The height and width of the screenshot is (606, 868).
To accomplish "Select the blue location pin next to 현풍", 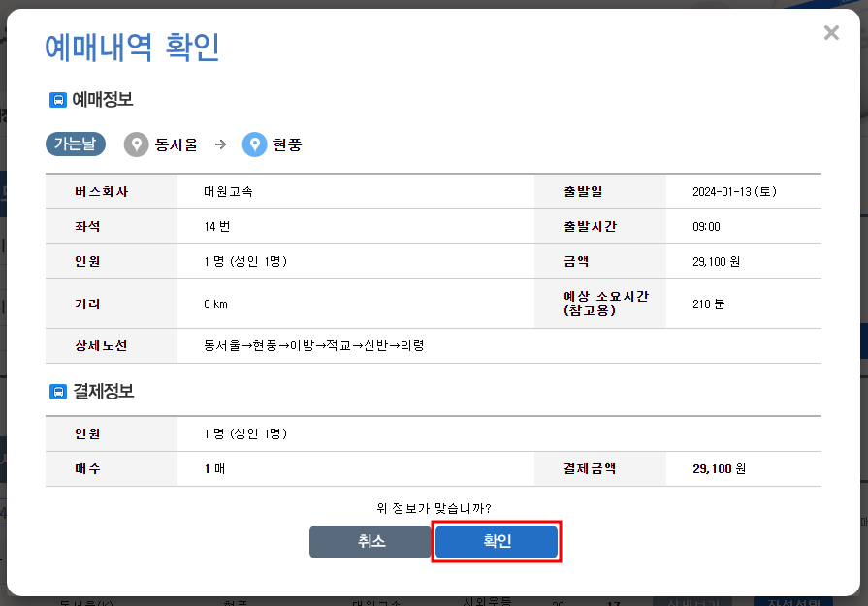I will click(255, 144).
